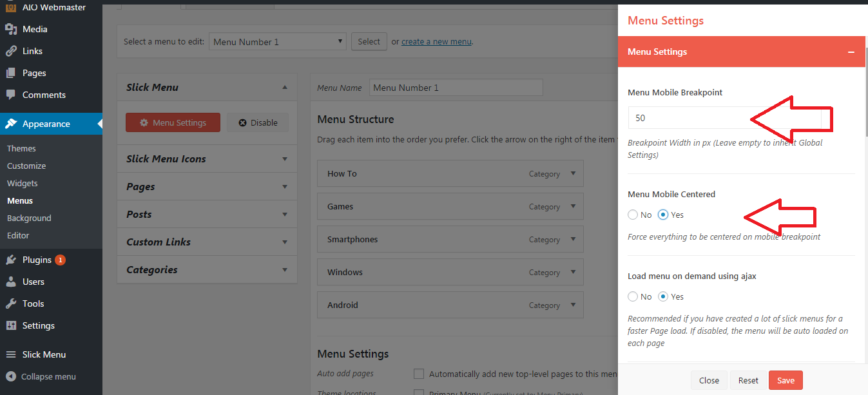This screenshot has height=395, width=868.
Task: Expand the How To menu item arrow
Action: 573,173
